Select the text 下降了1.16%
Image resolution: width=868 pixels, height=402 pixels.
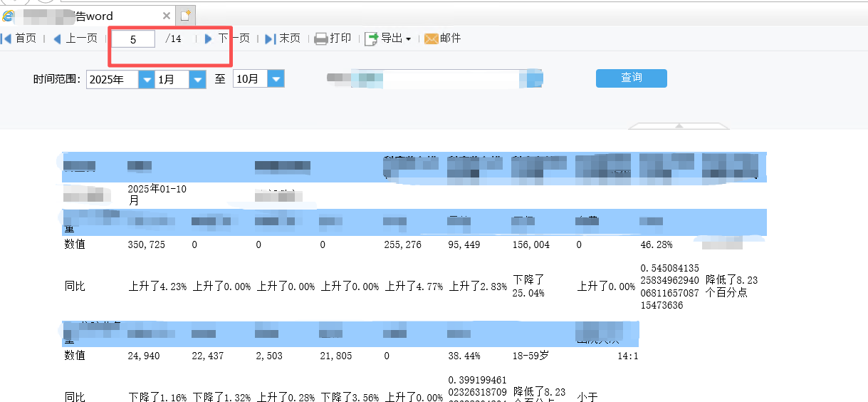click(x=157, y=397)
